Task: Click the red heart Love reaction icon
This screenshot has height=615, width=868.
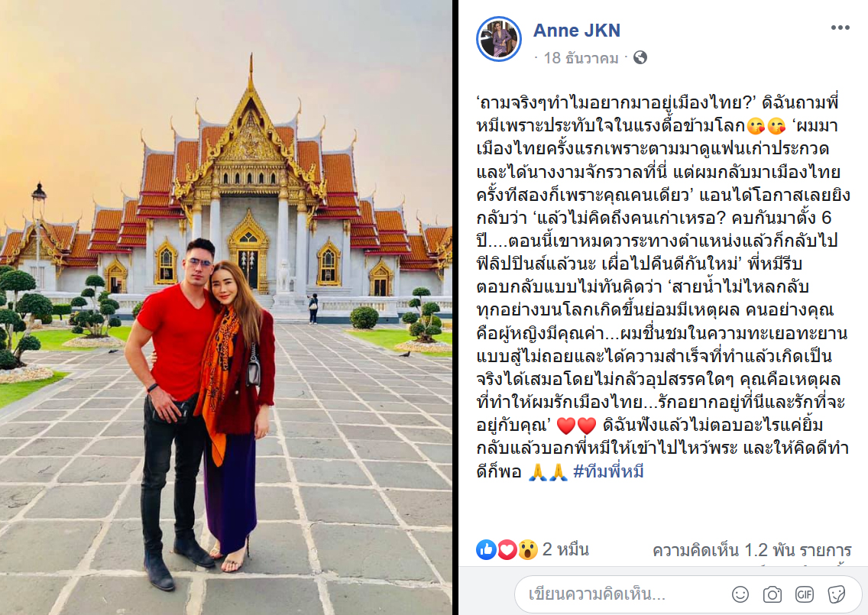Action: click(507, 550)
